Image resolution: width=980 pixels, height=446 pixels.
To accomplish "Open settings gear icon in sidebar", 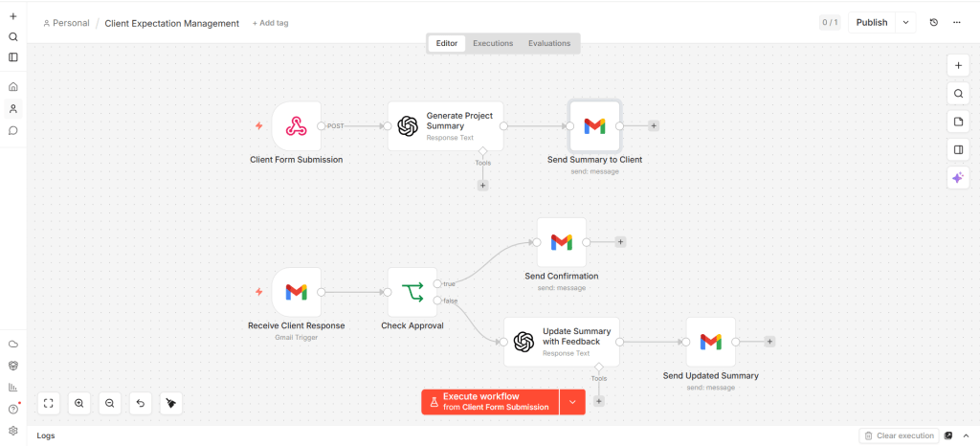I will point(13,431).
